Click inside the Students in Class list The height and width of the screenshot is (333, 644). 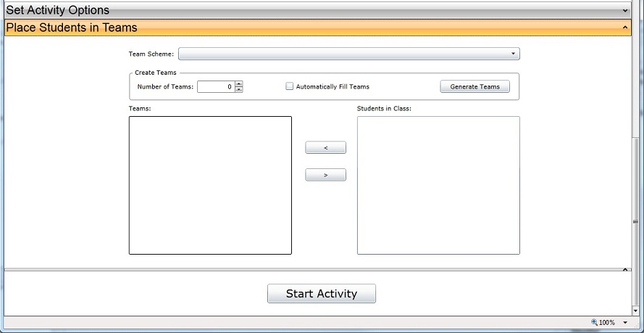pyautogui.click(x=438, y=186)
